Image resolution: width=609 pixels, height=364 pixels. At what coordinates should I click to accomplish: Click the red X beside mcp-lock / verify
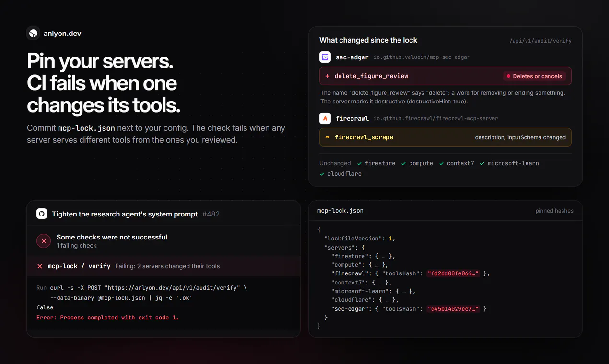pyautogui.click(x=40, y=266)
